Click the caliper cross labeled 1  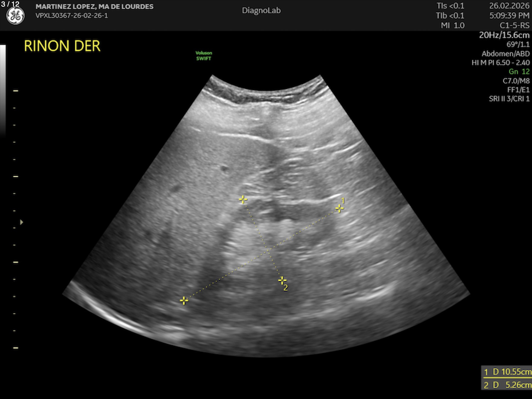(339, 208)
